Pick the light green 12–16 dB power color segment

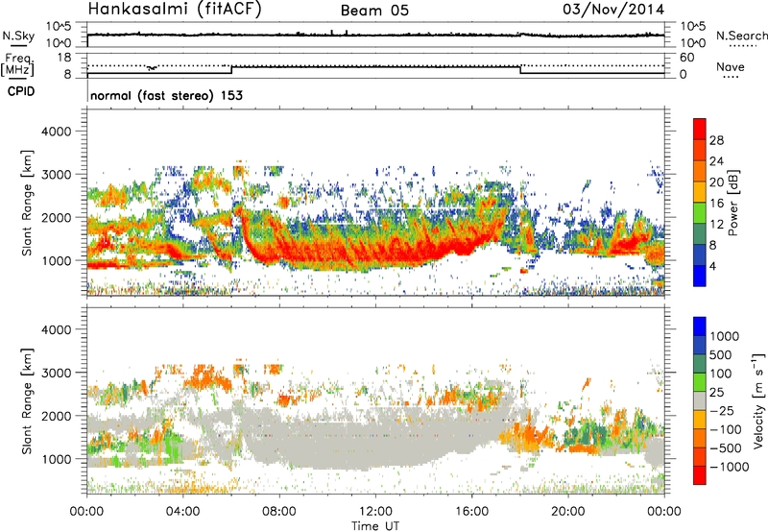coord(700,213)
